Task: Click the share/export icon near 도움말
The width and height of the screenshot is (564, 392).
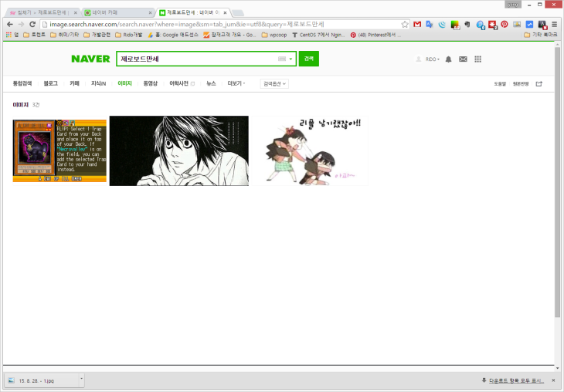Action: (x=539, y=83)
